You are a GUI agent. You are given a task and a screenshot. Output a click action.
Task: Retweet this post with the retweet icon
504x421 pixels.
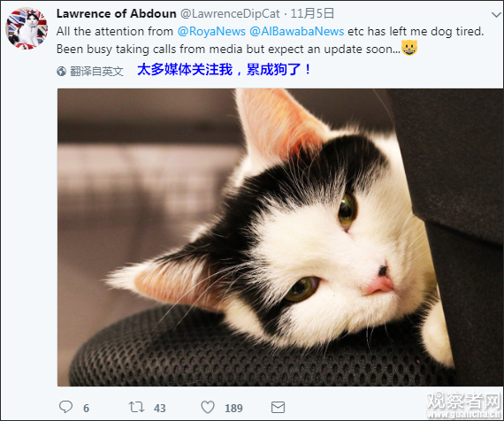click(136, 407)
